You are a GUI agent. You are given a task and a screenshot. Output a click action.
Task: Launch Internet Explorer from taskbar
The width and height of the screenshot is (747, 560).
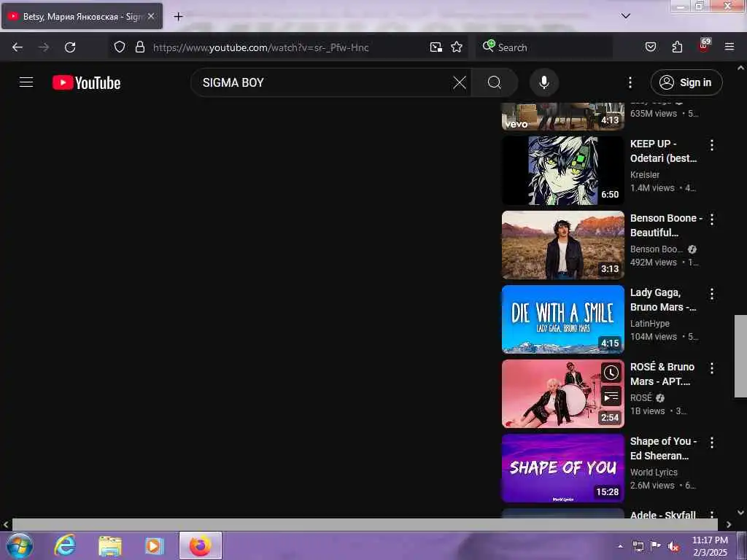64,545
